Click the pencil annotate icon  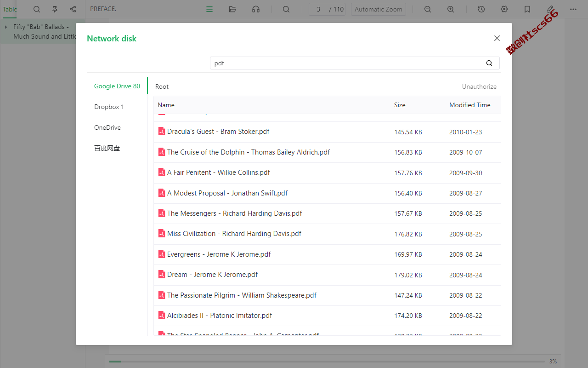550,9
